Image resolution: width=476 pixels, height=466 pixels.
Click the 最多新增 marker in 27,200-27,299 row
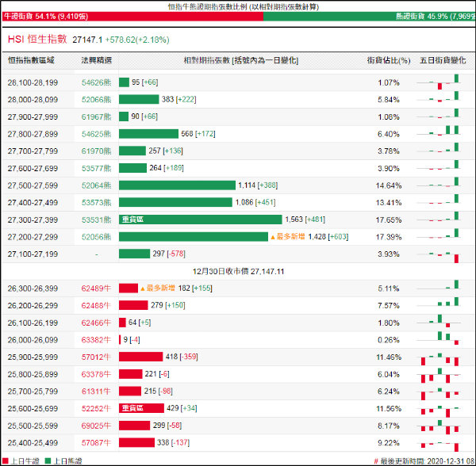[287, 236]
